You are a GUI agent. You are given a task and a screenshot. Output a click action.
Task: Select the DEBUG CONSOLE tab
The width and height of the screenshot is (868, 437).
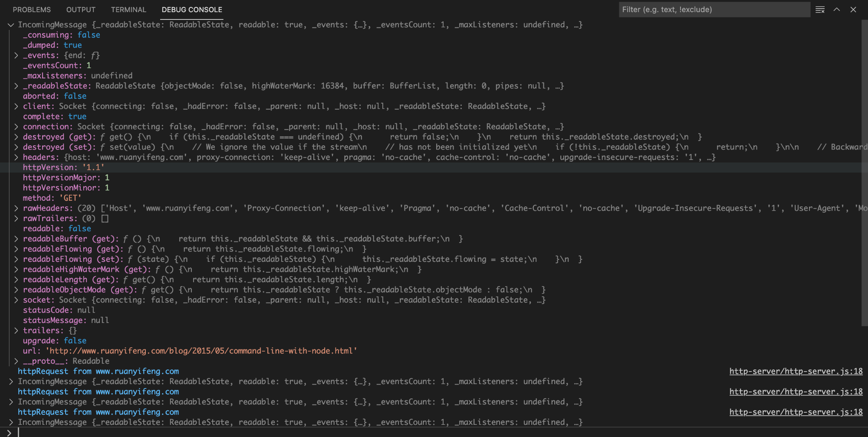click(192, 10)
